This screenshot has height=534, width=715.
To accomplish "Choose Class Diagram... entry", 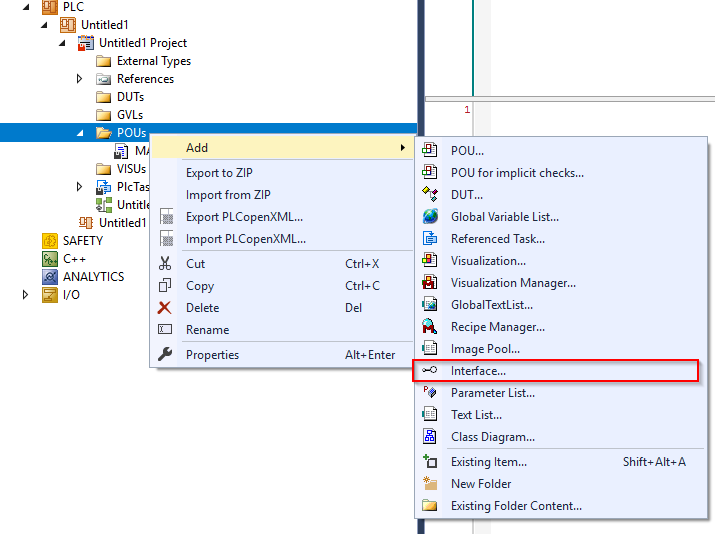I will (x=561, y=437).
